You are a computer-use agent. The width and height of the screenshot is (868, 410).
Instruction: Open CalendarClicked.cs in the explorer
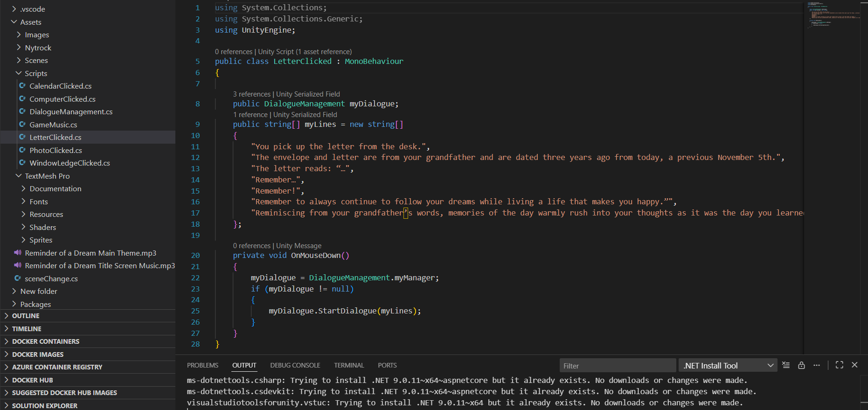pyautogui.click(x=61, y=86)
